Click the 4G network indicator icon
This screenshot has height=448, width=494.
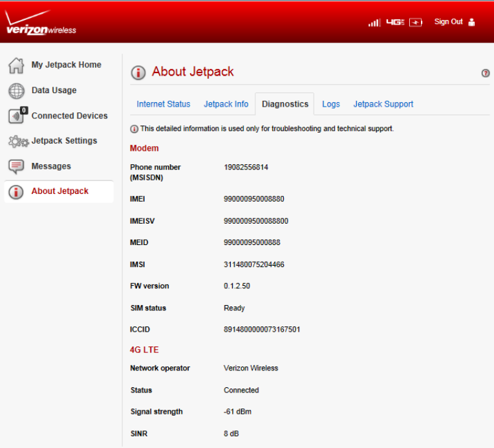tap(395, 22)
